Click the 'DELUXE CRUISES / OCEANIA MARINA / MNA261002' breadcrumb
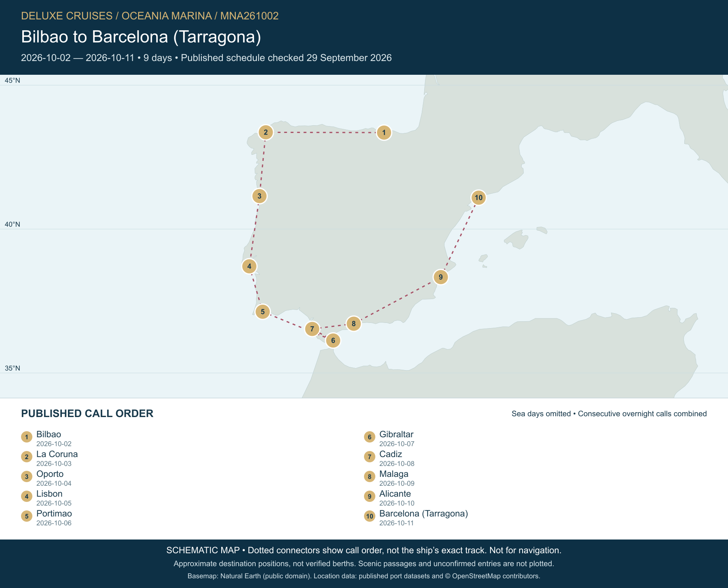 pyautogui.click(x=150, y=16)
